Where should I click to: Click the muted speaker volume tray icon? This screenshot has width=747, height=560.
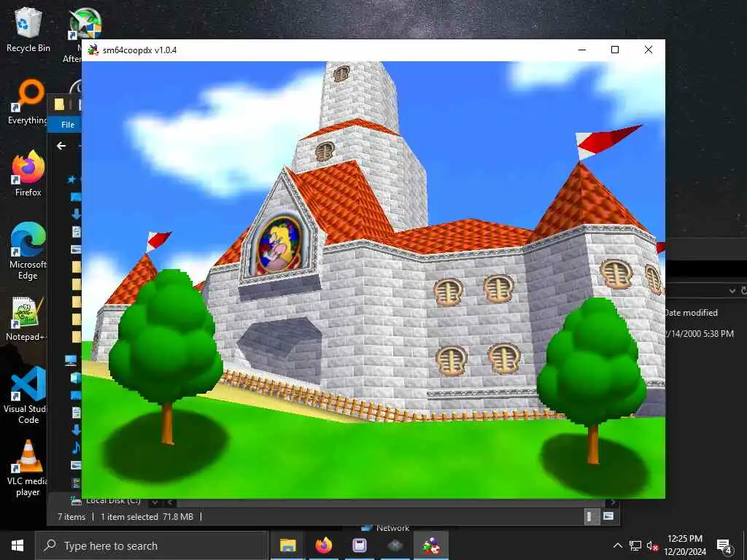click(x=652, y=545)
